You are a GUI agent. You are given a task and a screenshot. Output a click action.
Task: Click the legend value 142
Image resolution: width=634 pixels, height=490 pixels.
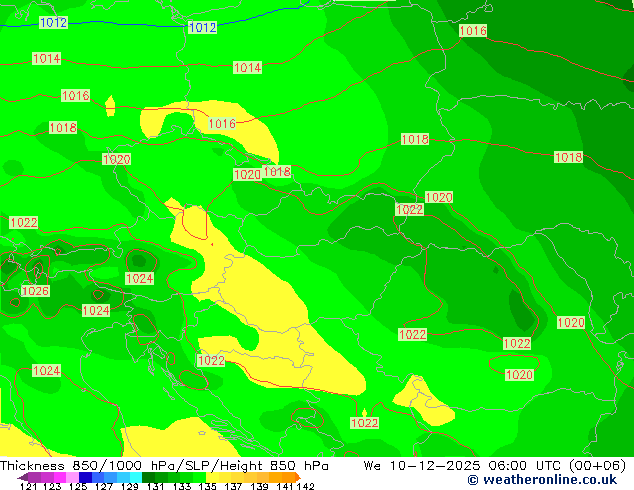click(305, 486)
